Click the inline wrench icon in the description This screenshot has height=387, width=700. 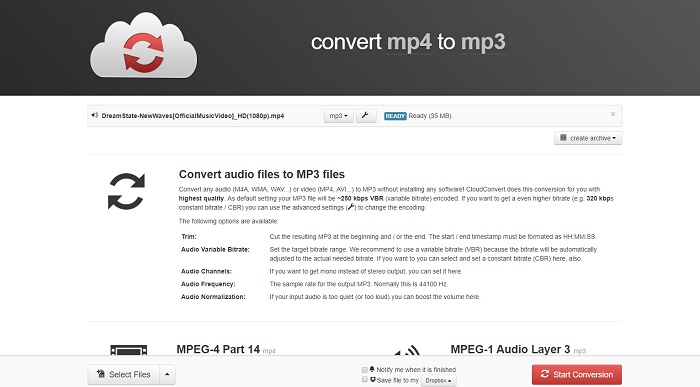pyautogui.click(x=351, y=207)
